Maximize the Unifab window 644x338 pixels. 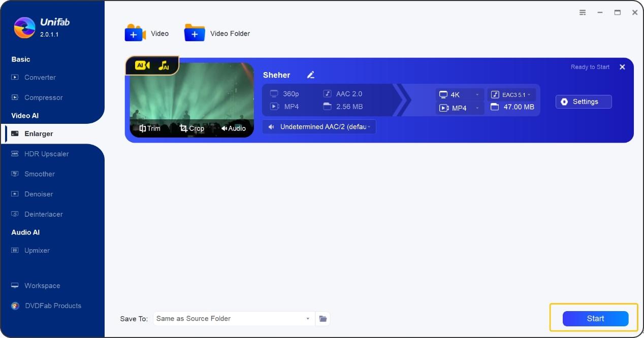coord(618,13)
